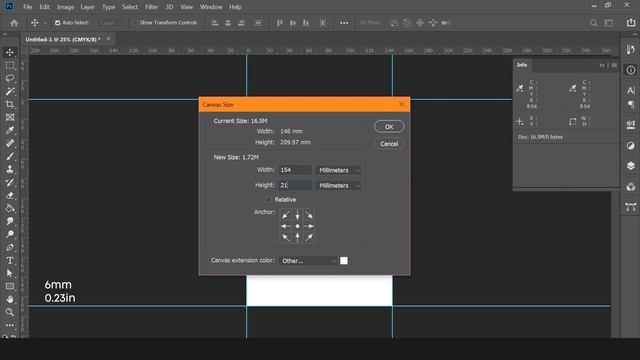Open the File menu
640x360 pixels.
[27, 7]
